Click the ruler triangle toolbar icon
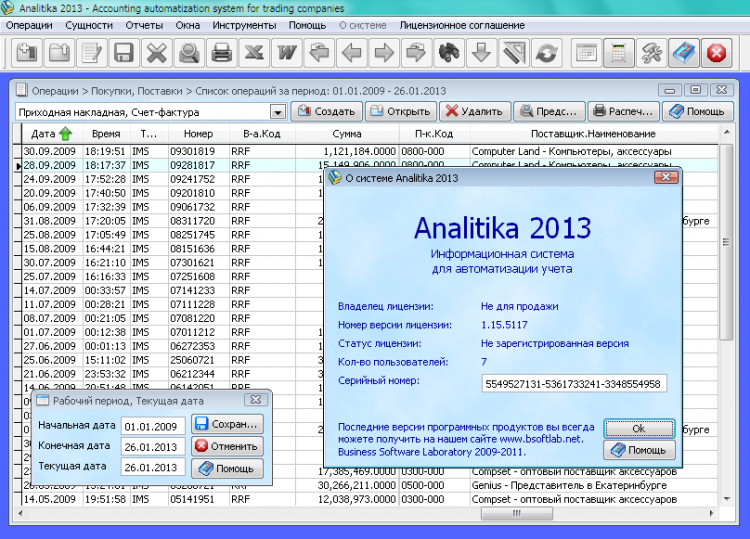This screenshot has height=539, width=750. (514, 53)
